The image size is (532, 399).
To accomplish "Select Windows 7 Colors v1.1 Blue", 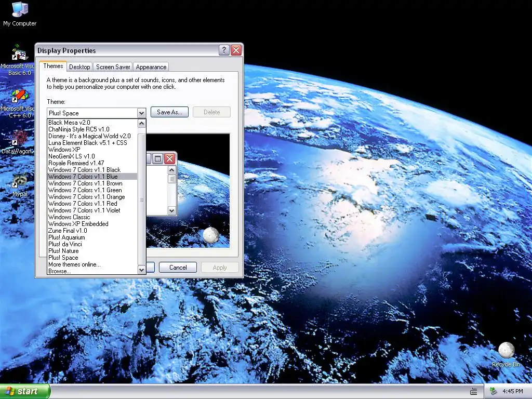I will coord(92,177).
